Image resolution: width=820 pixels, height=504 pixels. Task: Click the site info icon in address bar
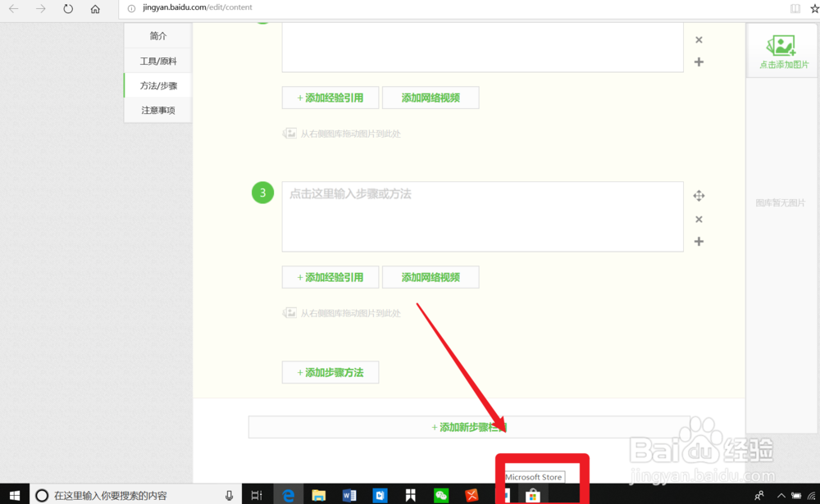[132, 8]
